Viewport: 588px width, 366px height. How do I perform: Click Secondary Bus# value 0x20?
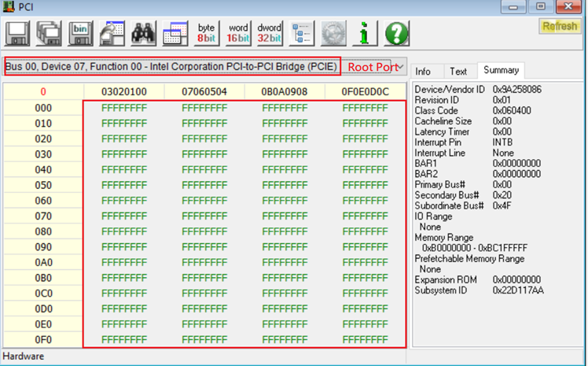tap(502, 195)
